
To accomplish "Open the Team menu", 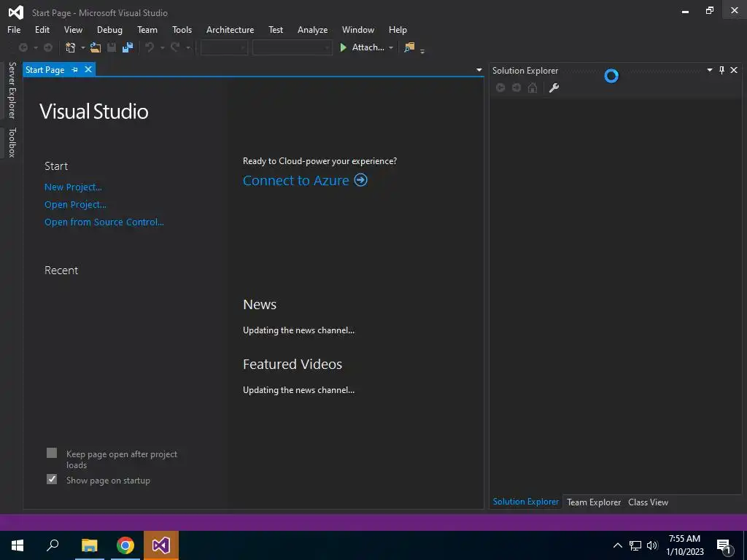I will pos(147,29).
